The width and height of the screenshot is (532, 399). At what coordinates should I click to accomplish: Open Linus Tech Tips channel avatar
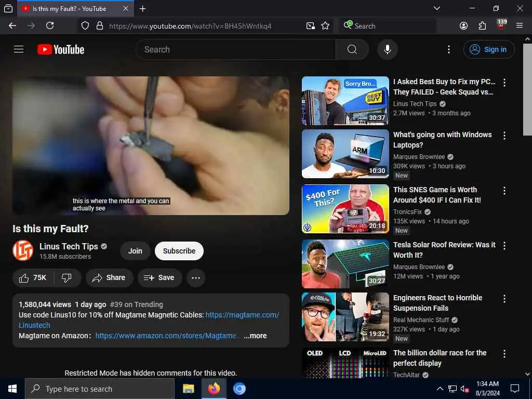23,251
